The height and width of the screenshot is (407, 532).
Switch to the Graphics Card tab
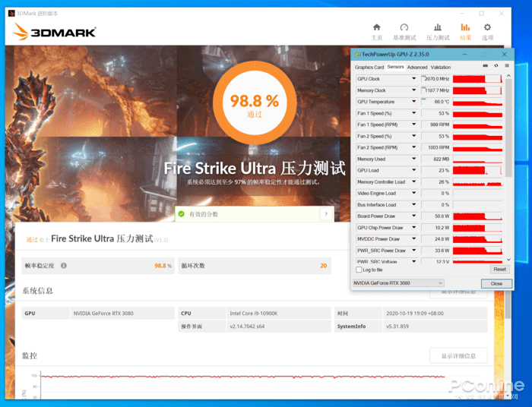click(x=369, y=68)
